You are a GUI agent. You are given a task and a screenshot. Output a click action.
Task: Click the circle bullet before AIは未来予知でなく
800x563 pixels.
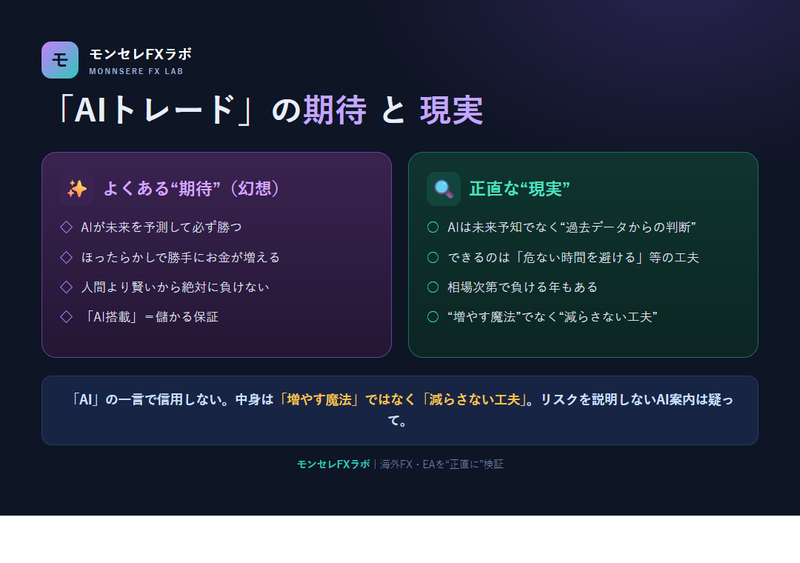point(433,227)
